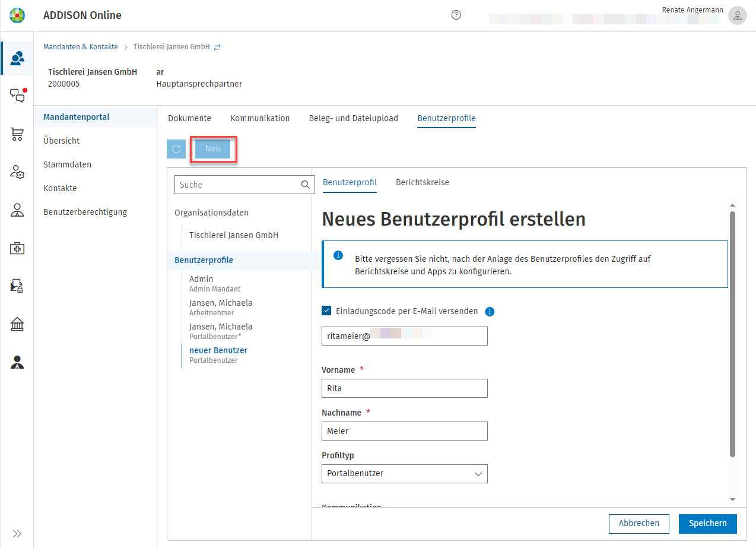
Task: Uncheck Einladungscode per E-Mail versenden
Action: click(x=326, y=311)
